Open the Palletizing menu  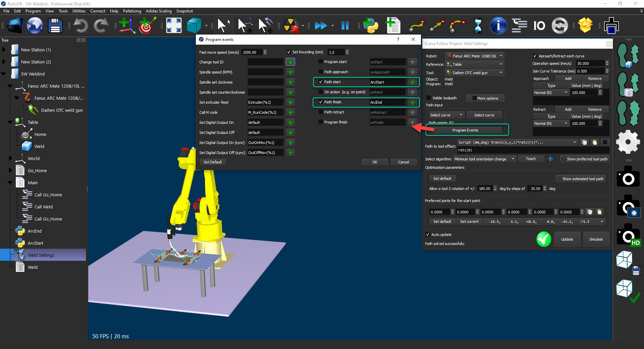[x=132, y=11]
